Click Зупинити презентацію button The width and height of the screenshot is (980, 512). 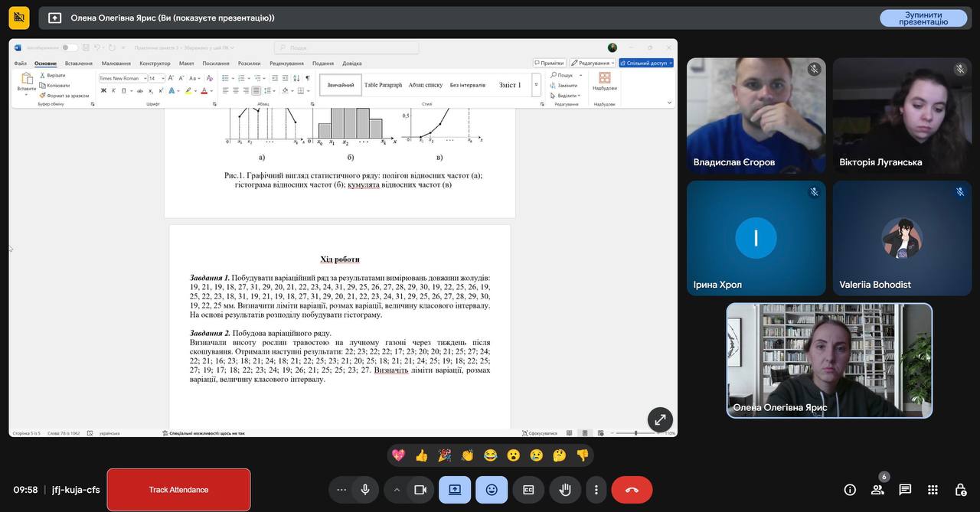(x=923, y=18)
